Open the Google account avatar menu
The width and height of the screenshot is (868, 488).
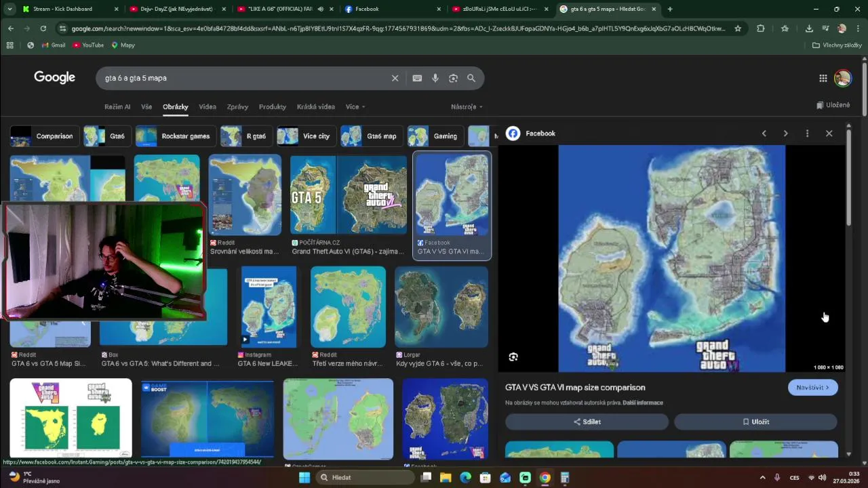(x=842, y=78)
